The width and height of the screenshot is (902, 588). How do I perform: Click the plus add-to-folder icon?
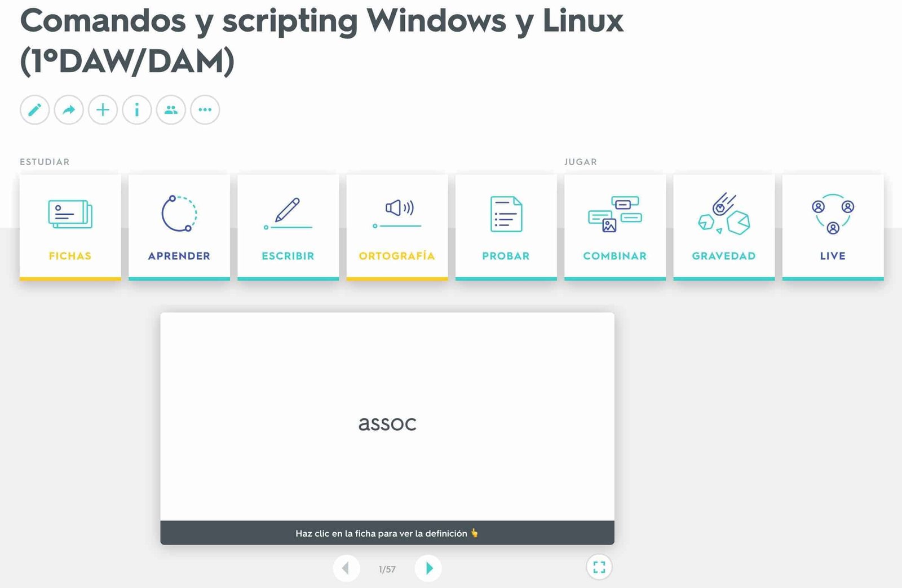tap(103, 109)
